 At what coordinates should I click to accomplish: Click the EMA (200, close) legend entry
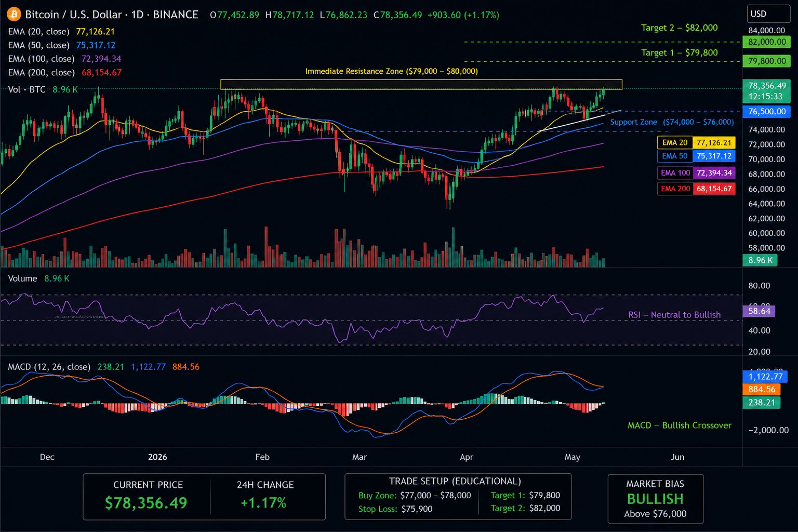(x=64, y=72)
